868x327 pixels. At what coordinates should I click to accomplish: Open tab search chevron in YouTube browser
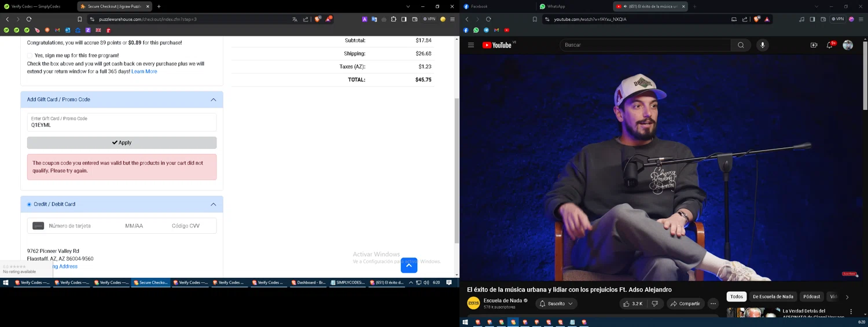[816, 6]
